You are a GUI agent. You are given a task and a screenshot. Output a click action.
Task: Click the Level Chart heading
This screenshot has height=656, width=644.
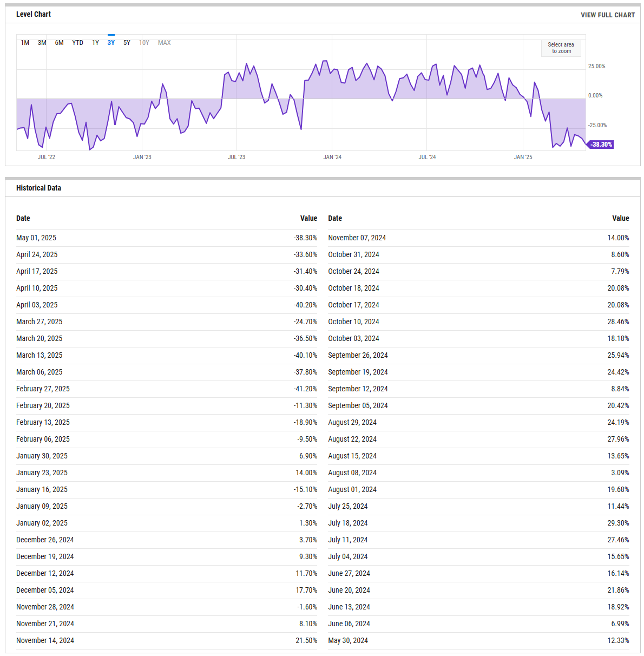tap(34, 15)
